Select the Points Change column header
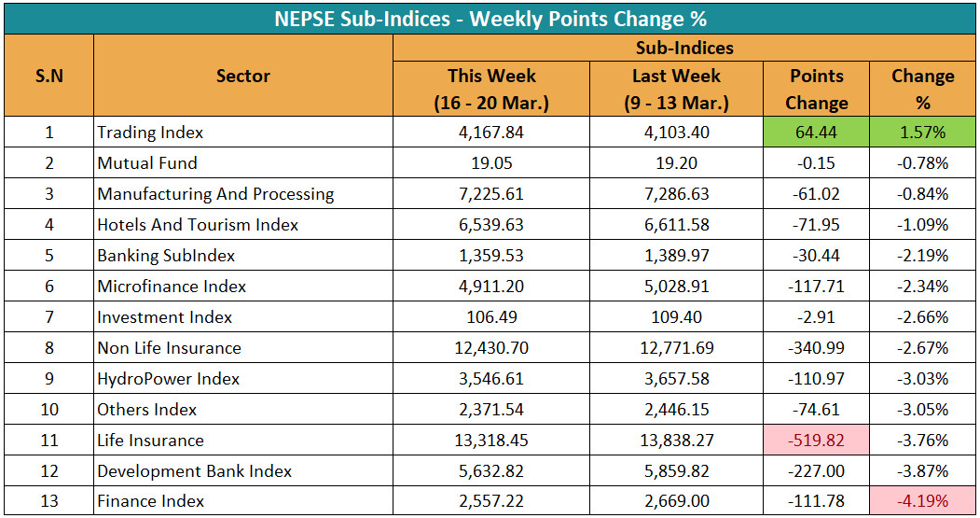 point(816,89)
